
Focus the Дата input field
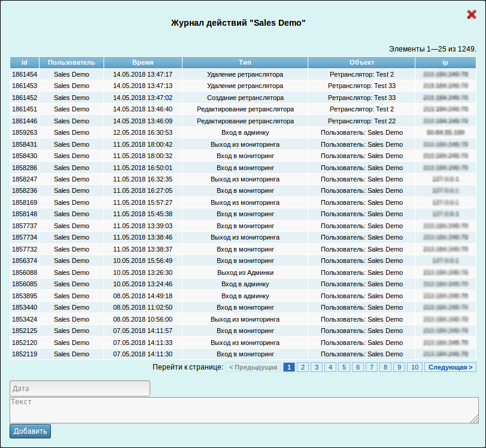pos(80,389)
